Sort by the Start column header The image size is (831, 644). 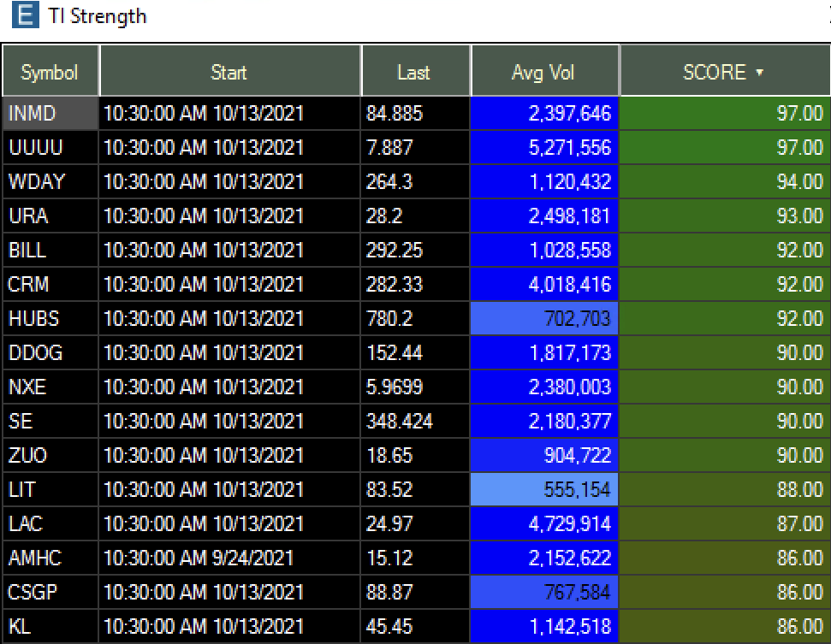point(229,71)
